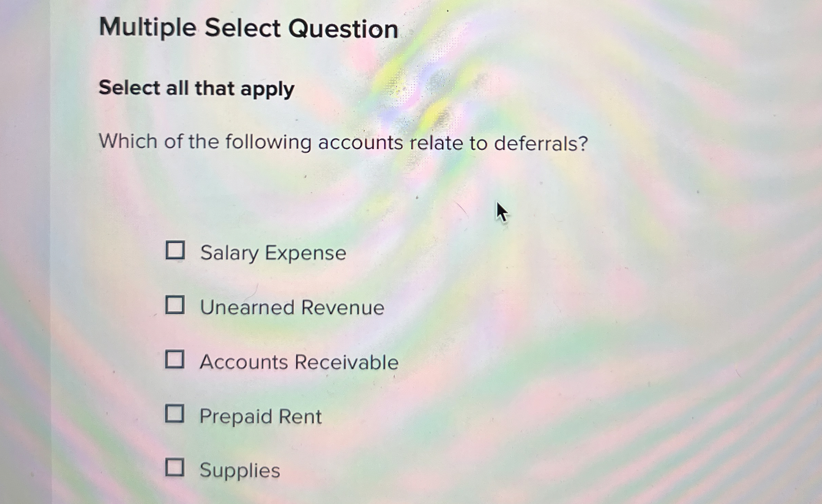Click the Accounts Receivable label text
Screen dimensions: 822x504
(299, 362)
